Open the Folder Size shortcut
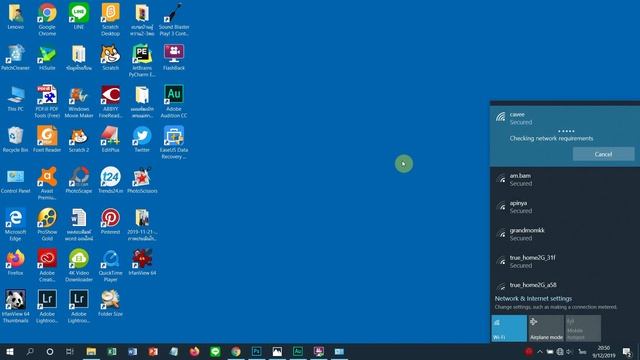The image size is (640, 360). [x=110, y=303]
